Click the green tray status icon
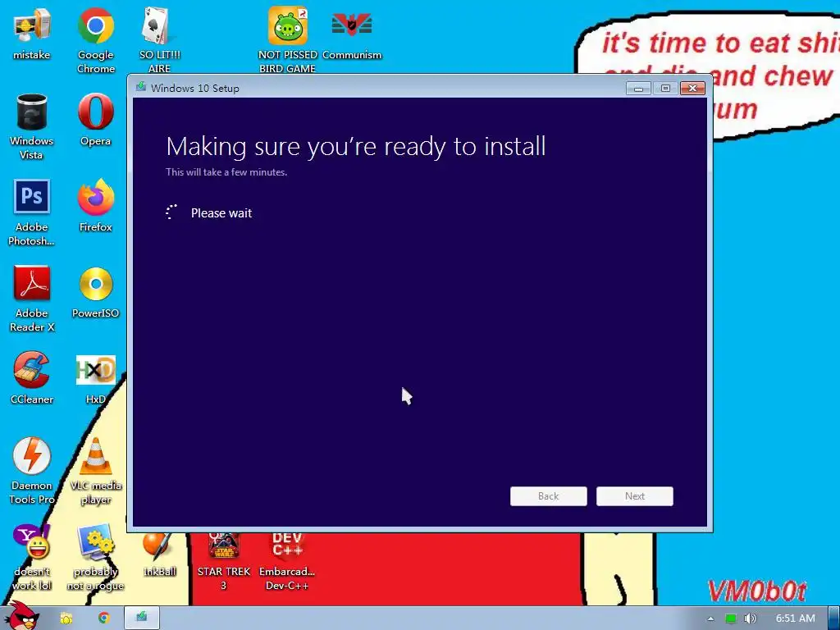 click(x=730, y=619)
